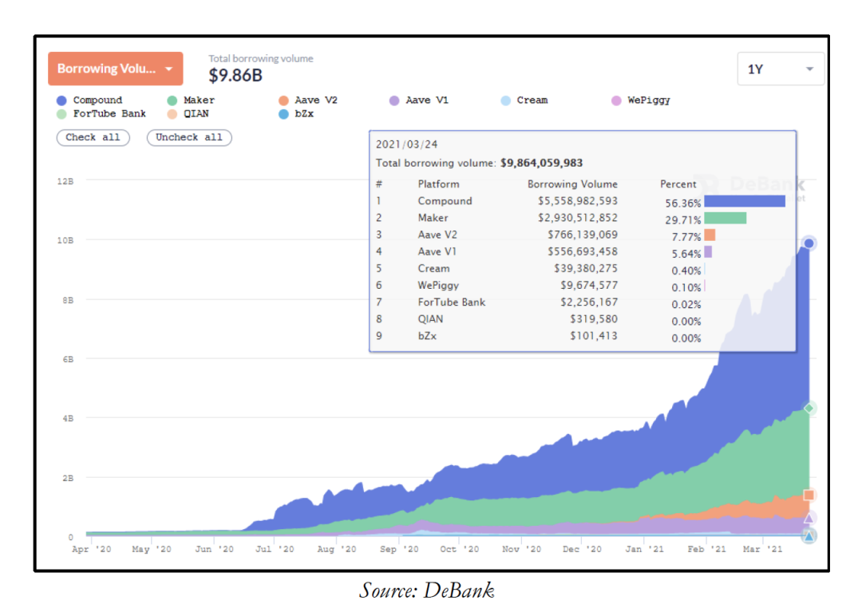Screen dimensions: 862x616
Task: Click the Maker diamond data marker
Action: [x=809, y=409]
